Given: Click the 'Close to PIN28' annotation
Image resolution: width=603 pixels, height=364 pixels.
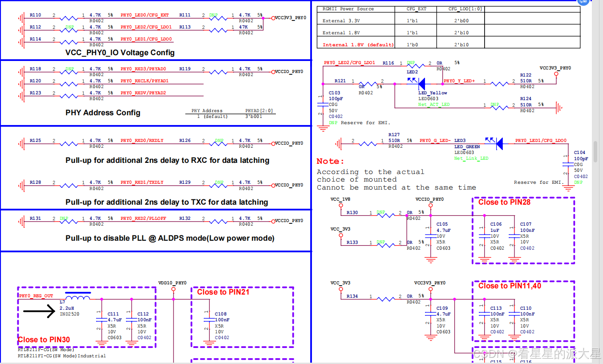Looking at the screenshot, I should (x=504, y=202).
